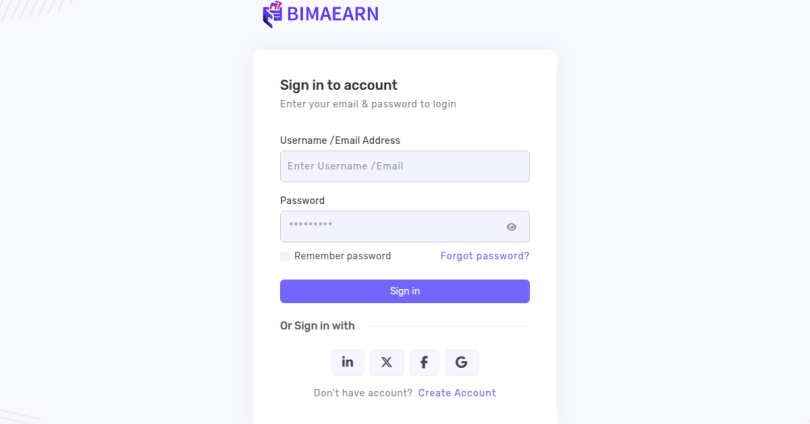Submit with the Sign in button
The height and width of the screenshot is (424, 810).
point(404,291)
